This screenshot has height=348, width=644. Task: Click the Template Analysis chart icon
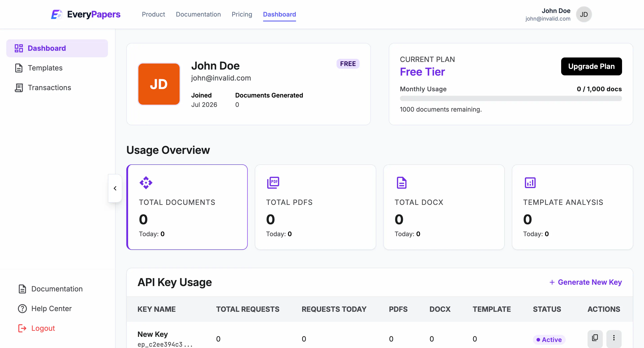[530, 183]
